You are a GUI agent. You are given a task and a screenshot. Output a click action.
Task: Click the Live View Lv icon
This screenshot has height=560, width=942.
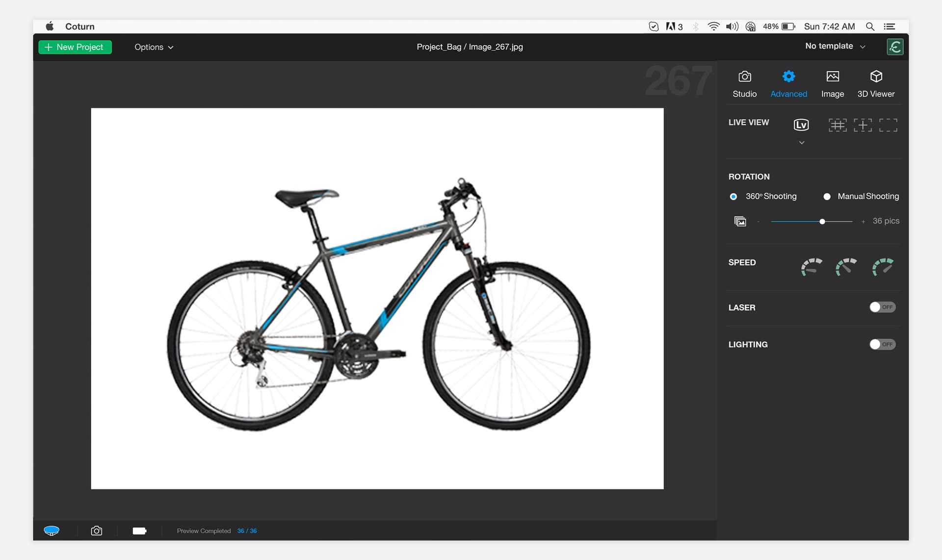pyautogui.click(x=801, y=125)
